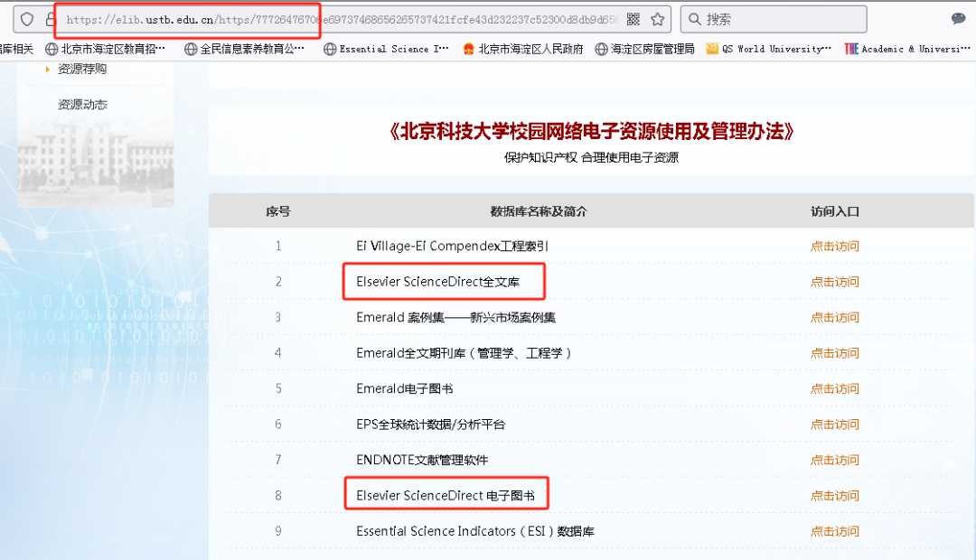
Task: Open bookmark 北京市海淀区教育招…
Action: (105, 49)
